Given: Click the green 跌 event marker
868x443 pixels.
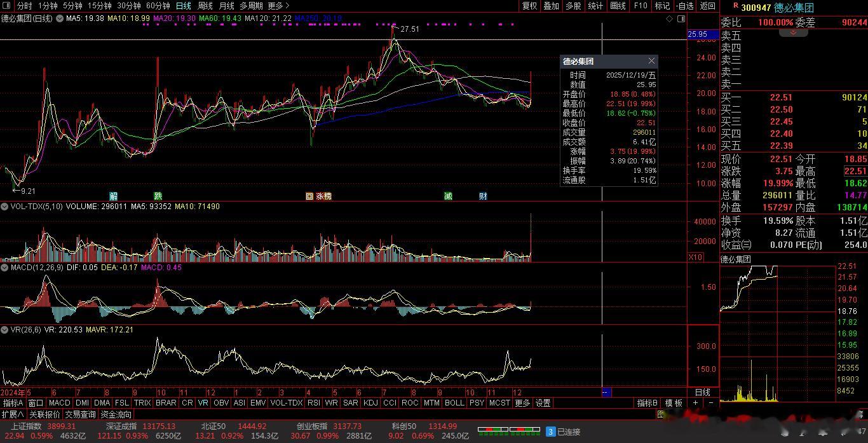Looking at the screenshot, I should [158, 196].
